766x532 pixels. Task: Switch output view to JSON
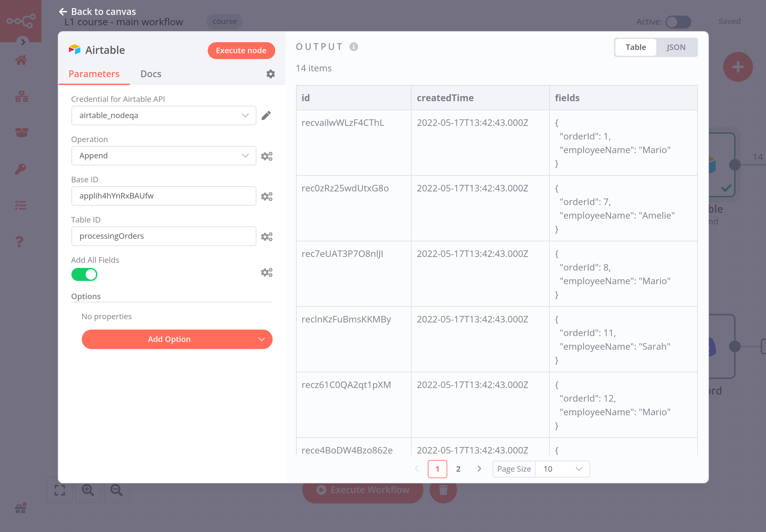pyautogui.click(x=676, y=47)
